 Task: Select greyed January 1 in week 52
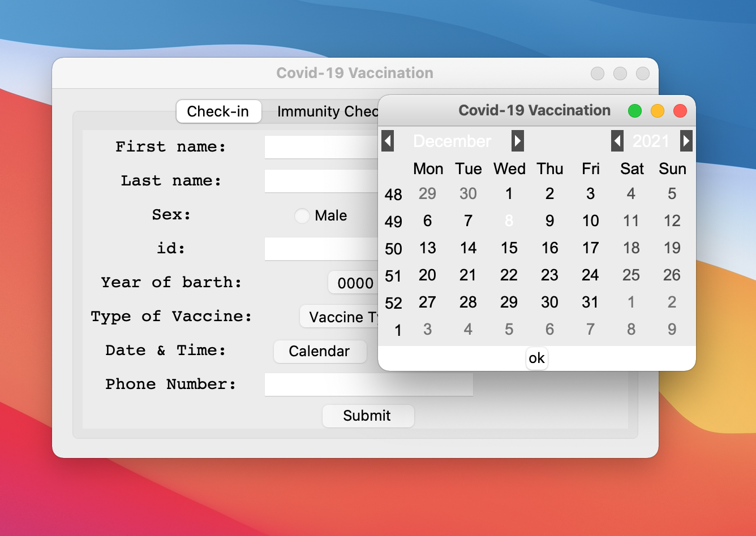pos(632,302)
